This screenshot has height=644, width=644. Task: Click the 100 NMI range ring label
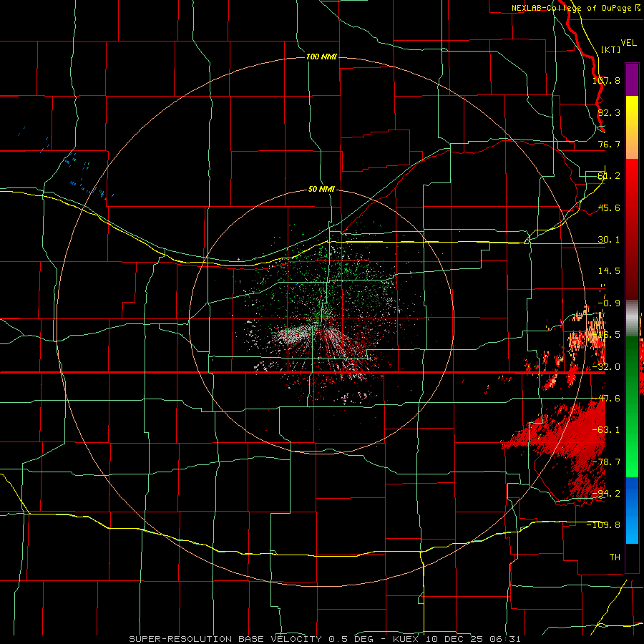[321, 57]
